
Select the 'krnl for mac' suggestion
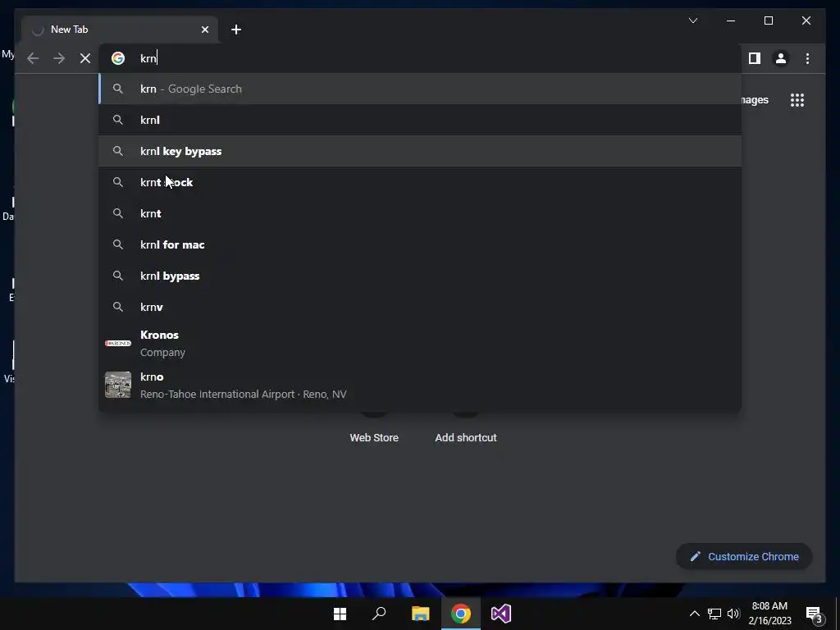[x=420, y=244]
